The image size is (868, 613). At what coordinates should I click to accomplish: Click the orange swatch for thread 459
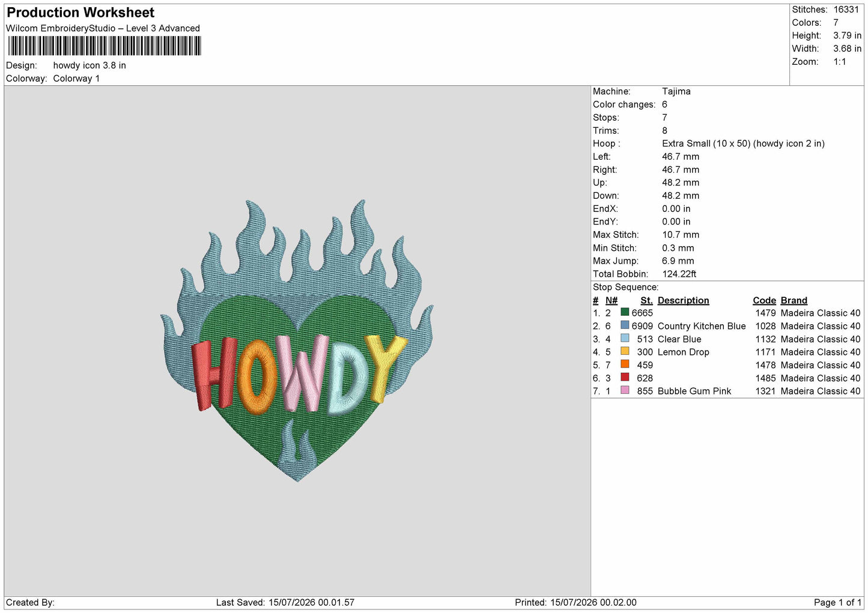[625, 364]
